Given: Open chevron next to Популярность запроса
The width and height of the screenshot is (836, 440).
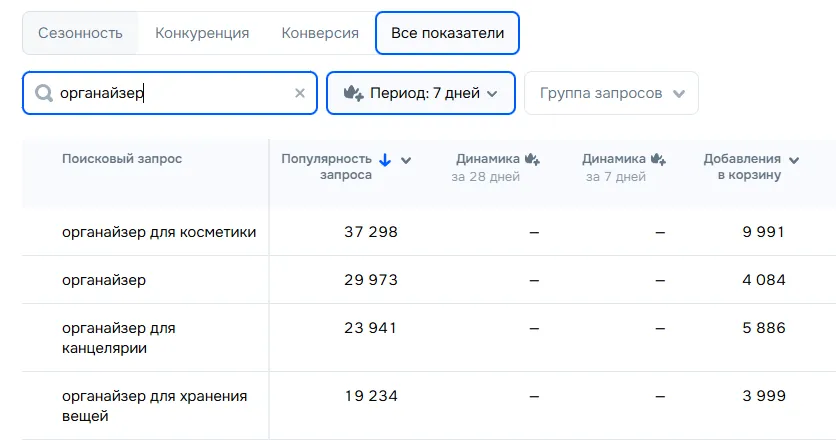Looking at the screenshot, I should coord(406,160).
